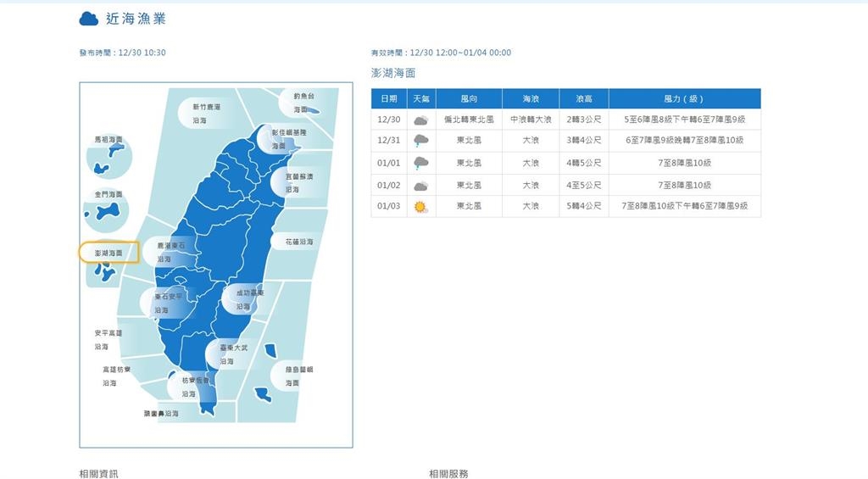Click the 東北風 cell in 12/31 row

point(469,140)
